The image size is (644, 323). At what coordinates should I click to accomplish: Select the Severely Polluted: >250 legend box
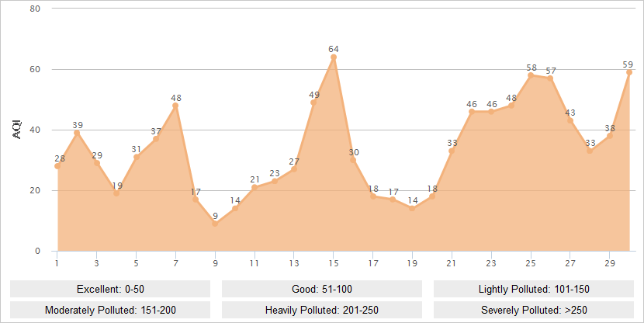(x=534, y=310)
